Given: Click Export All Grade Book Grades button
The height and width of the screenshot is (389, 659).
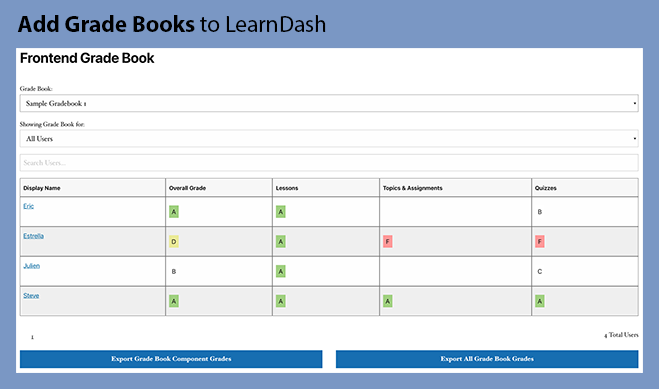Looking at the screenshot, I should 487,359.
